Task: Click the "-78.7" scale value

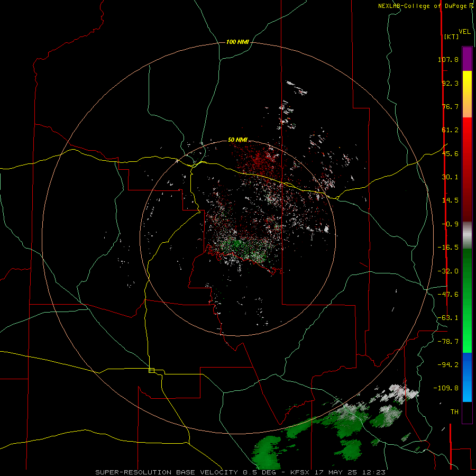Action: click(448, 342)
